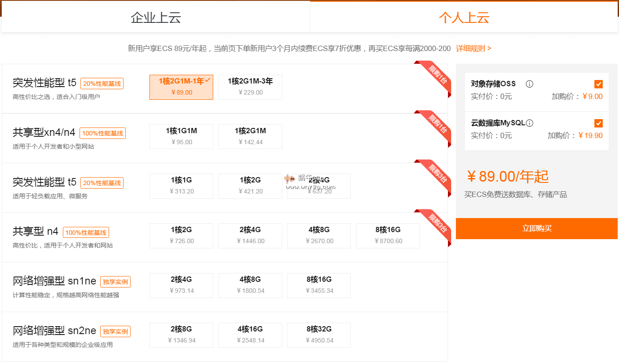Select the 1核2G1M-1年 ¥89.00 plan
619x364 pixels.
(x=181, y=87)
